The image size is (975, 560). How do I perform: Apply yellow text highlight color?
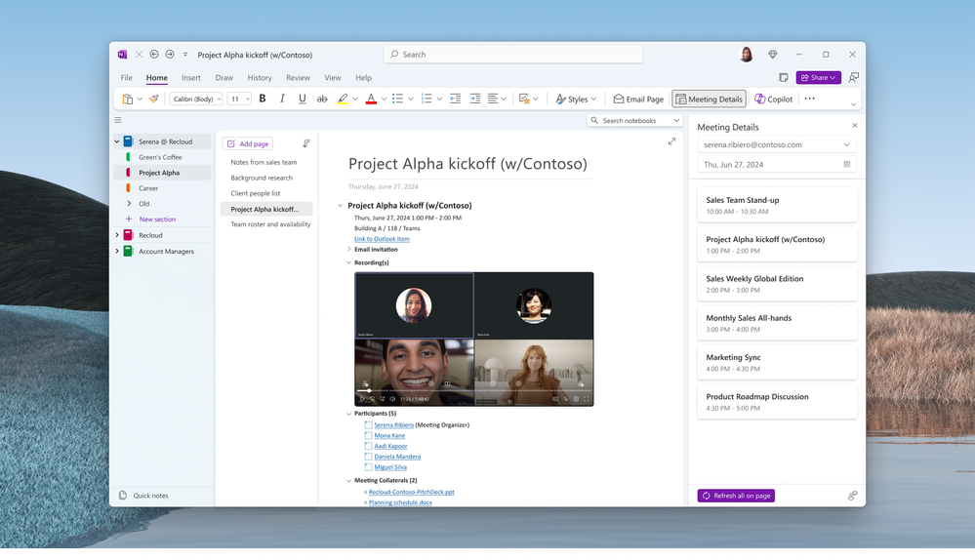tap(343, 99)
